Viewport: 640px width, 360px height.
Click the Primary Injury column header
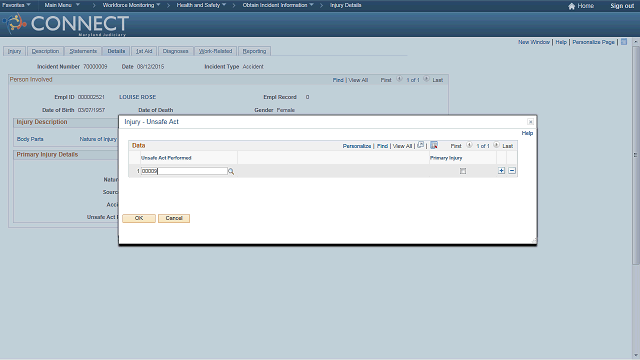pos(446,158)
